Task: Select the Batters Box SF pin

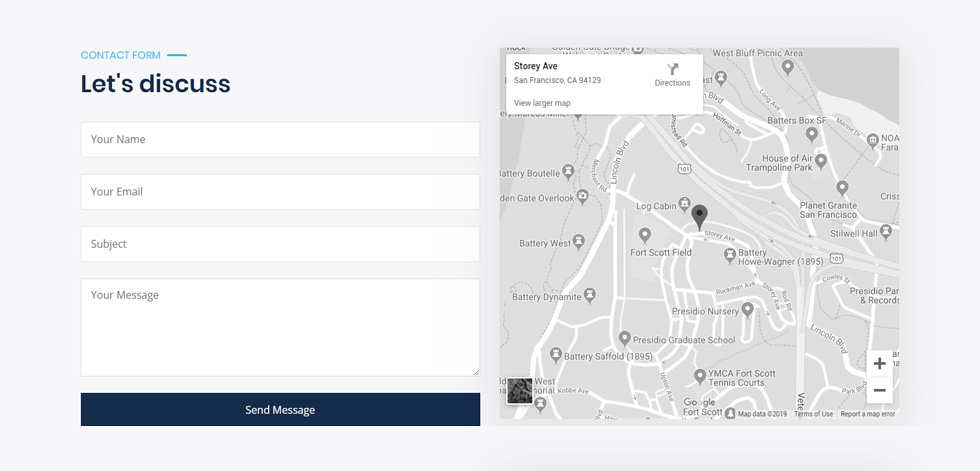Action: (x=812, y=134)
